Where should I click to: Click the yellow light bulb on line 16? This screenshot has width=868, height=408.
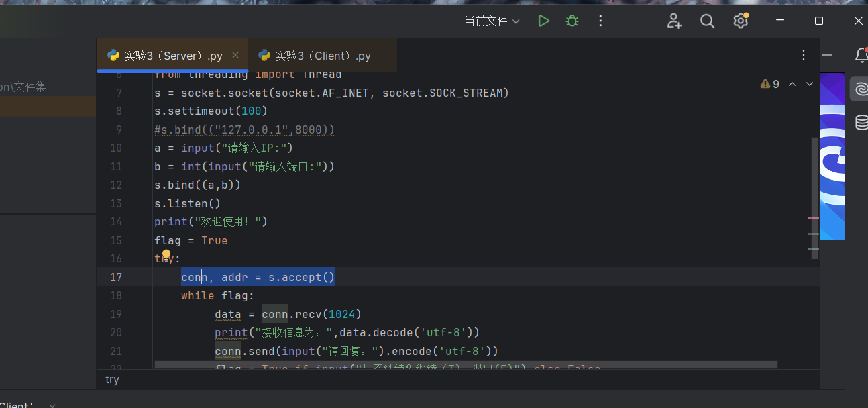[x=166, y=255]
